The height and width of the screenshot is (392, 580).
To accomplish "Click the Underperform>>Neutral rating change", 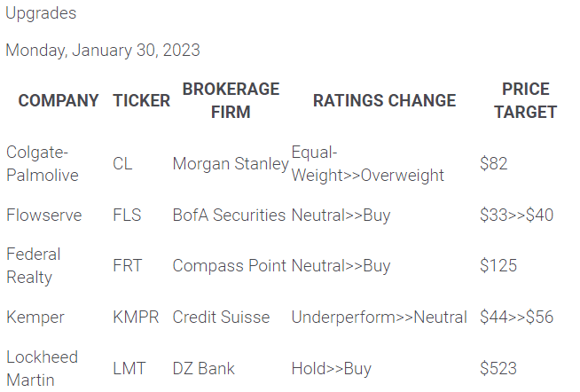I will (x=379, y=317).
